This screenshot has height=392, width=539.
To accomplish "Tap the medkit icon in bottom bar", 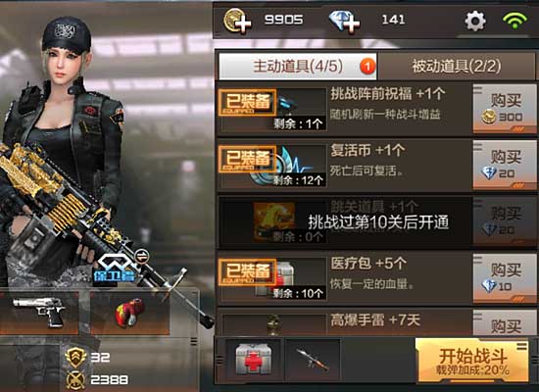I will [x=254, y=360].
